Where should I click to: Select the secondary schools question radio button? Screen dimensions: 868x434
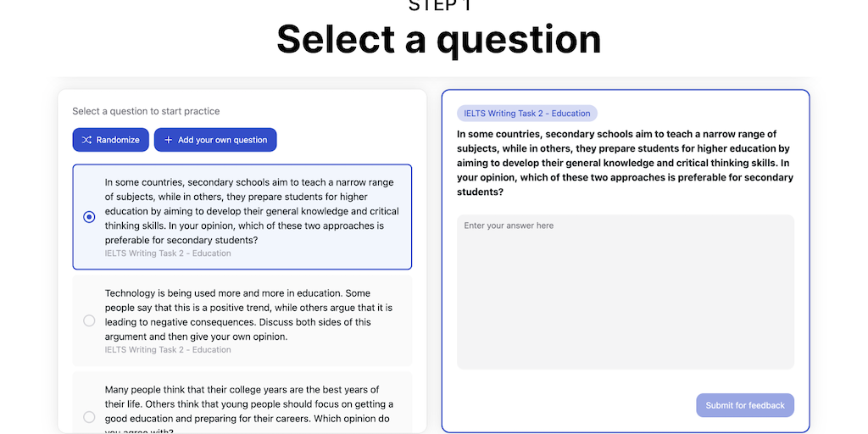[x=89, y=217]
